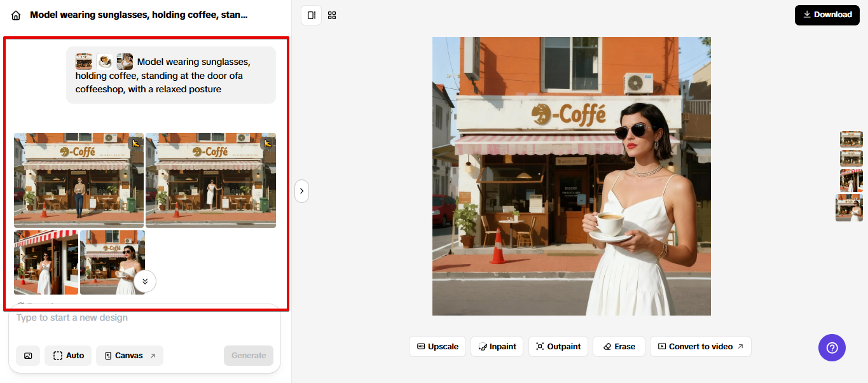Image resolution: width=868 pixels, height=383 pixels.
Task: Open the coffee shop reference thumbnail in prompt
Action: click(84, 62)
